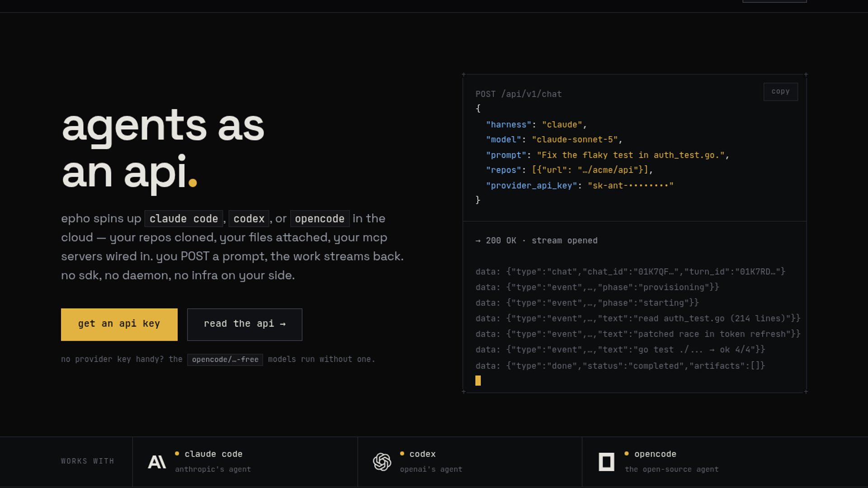Click the blinking yellow terminal cursor
868x488 pixels.
tap(478, 380)
